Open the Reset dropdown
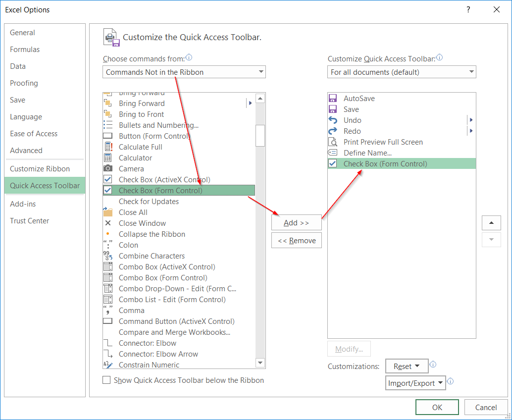Screen dimensions: 512x420 [407, 366]
